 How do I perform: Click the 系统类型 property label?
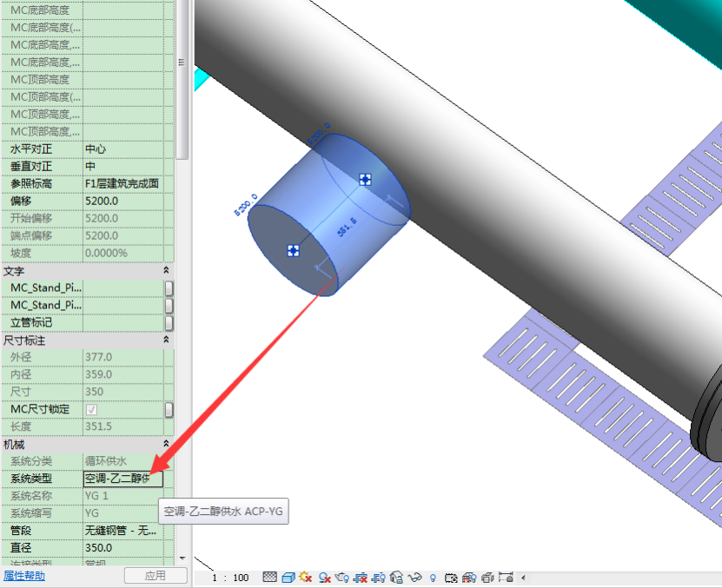(x=31, y=479)
